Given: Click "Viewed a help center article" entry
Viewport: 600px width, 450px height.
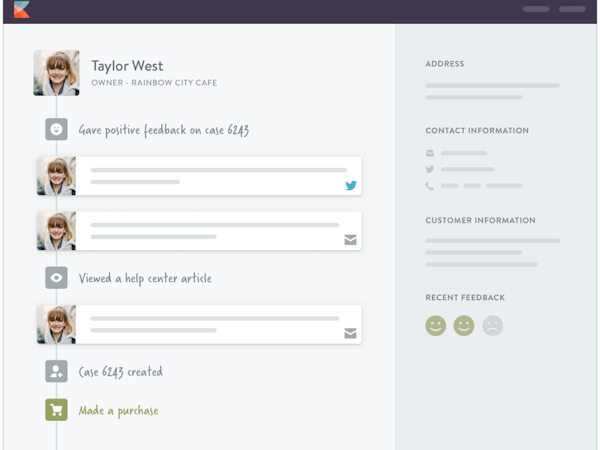Looking at the screenshot, I should (x=145, y=279).
